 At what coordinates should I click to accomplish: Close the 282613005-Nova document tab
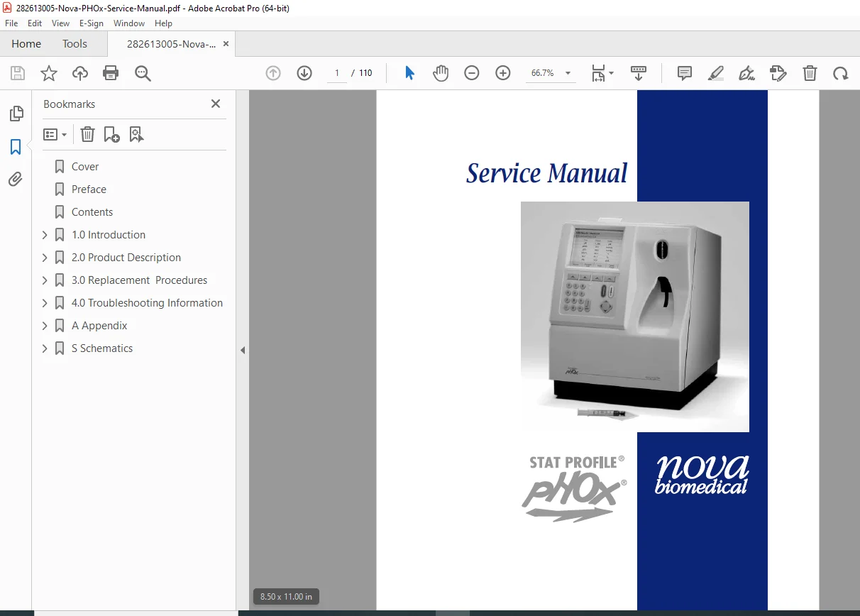[x=226, y=43]
